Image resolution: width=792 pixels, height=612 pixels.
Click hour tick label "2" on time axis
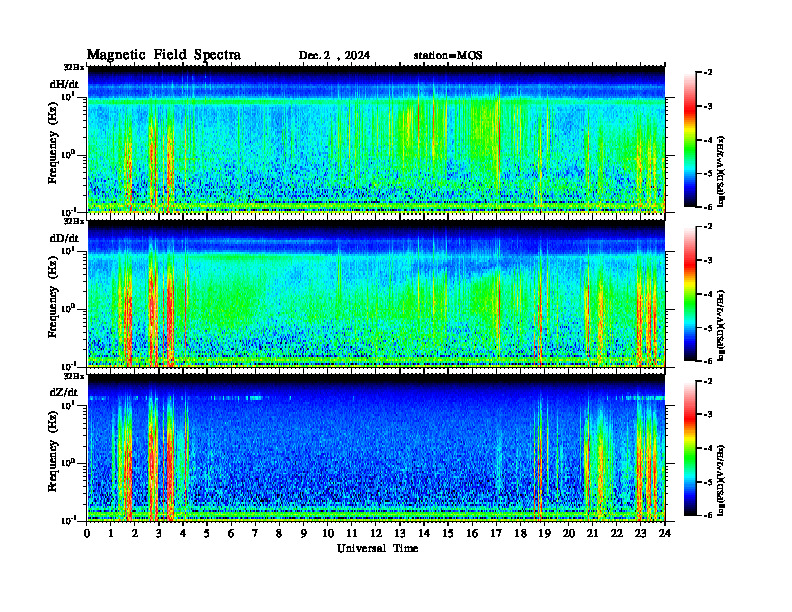click(135, 533)
